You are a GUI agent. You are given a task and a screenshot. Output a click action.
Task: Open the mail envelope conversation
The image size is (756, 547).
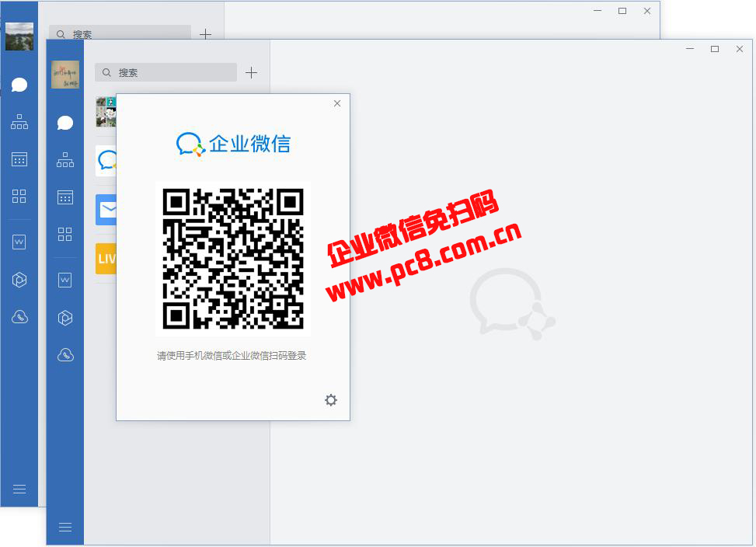(x=106, y=210)
